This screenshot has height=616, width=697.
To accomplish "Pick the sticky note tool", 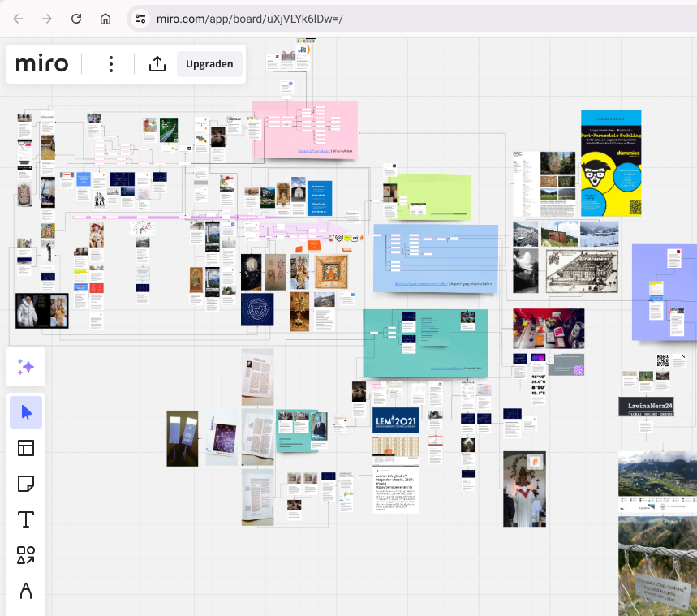I will point(26,484).
